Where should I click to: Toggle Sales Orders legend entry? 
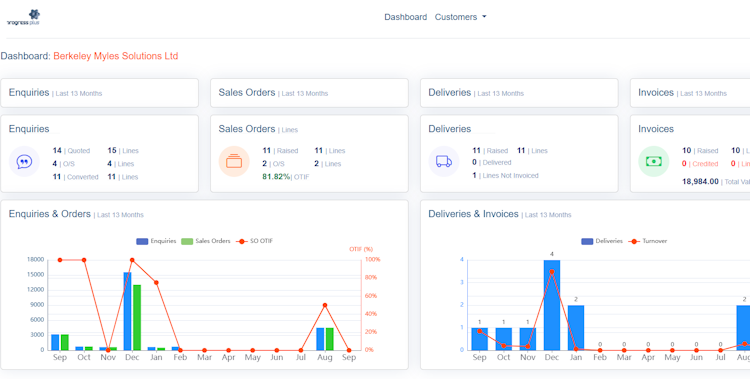206,241
